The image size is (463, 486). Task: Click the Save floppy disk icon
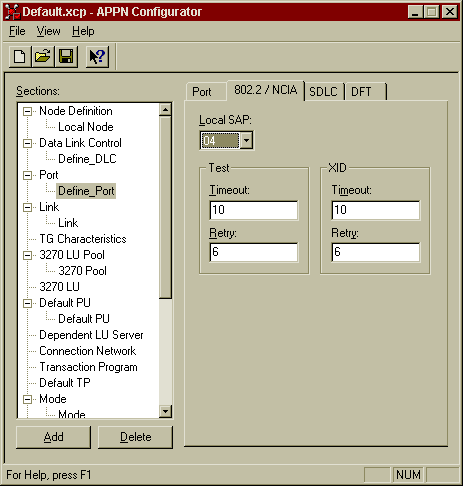click(x=66, y=56)
